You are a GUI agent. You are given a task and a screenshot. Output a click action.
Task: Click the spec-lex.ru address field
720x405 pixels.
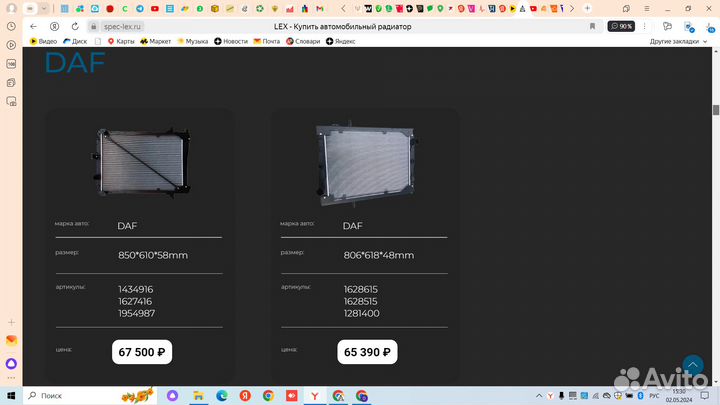122,27
